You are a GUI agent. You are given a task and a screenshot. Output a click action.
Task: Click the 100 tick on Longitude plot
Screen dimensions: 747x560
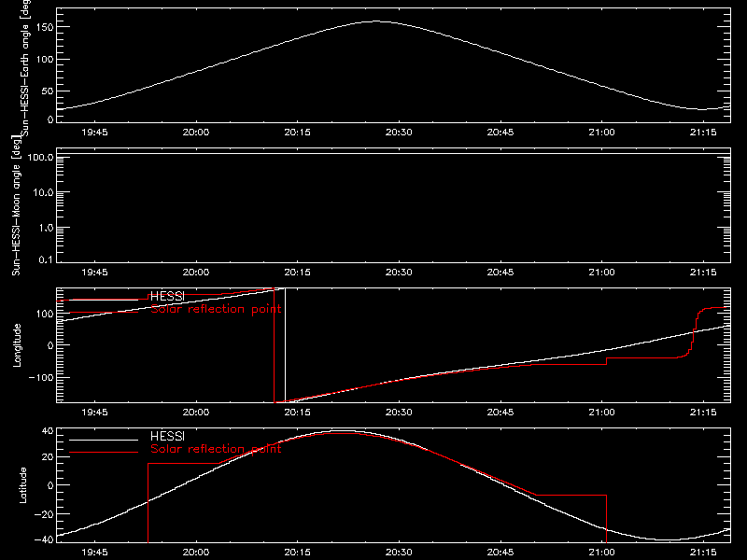pyautogui.click(x=45, y=314)
